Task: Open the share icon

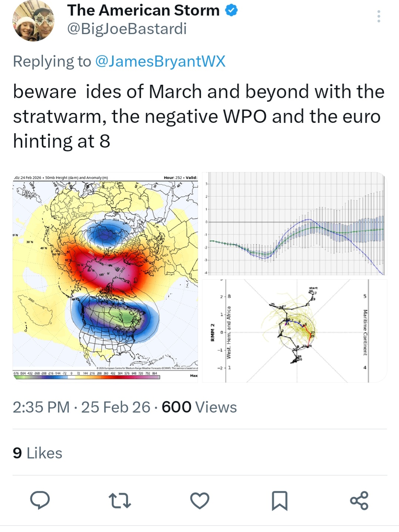Action: (359, 500)
